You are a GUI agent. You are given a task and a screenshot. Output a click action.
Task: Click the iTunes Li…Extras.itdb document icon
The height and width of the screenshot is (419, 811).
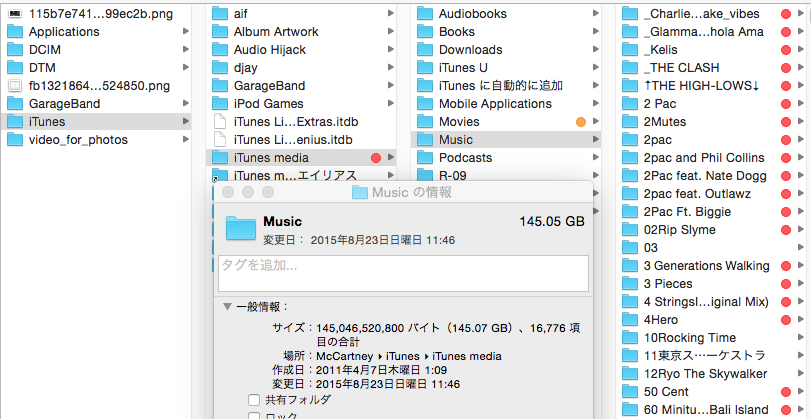[x=220, y=122]
